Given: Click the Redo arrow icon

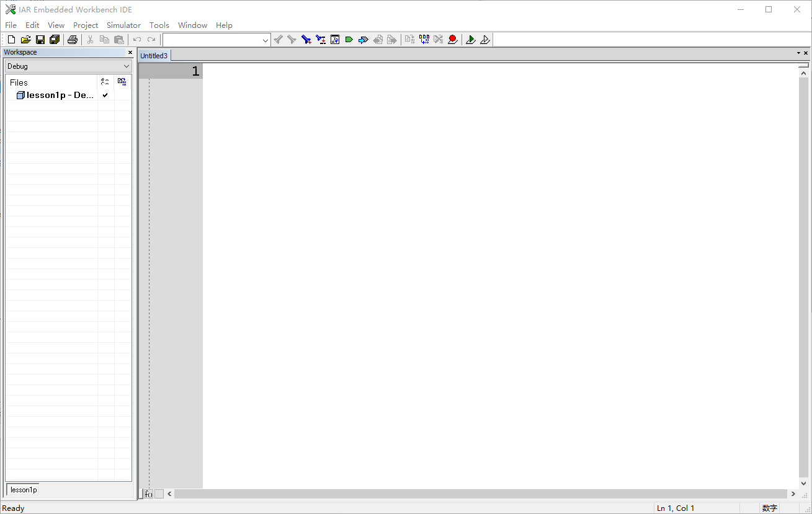Looking at the screenshot, I should (151, 40).
